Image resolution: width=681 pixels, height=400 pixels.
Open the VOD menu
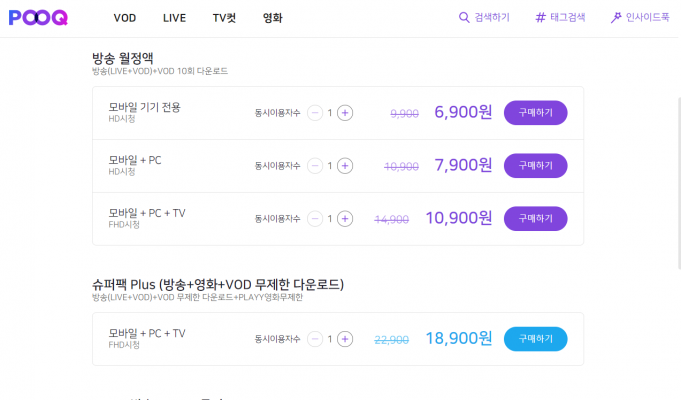pos(125,18)
